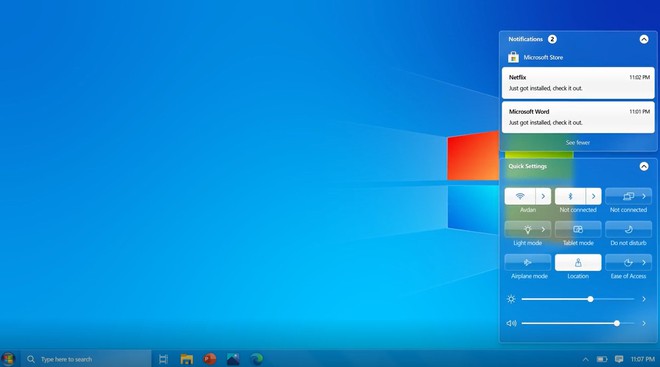Open Task View from taskbar

point(163,359)
